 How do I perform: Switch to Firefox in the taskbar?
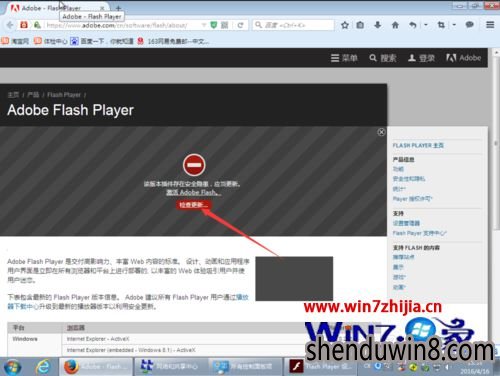coord(96,367)
